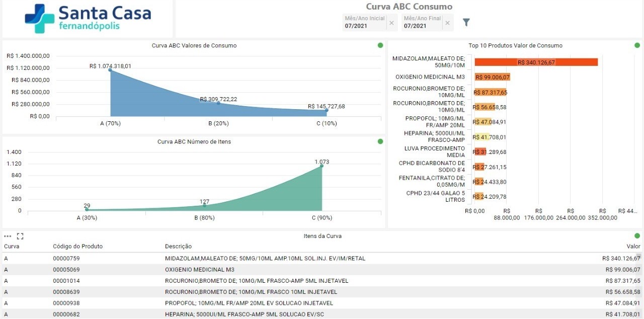
Task: Click green status dot on Top 10 Produtos chart
Action: 637,45
